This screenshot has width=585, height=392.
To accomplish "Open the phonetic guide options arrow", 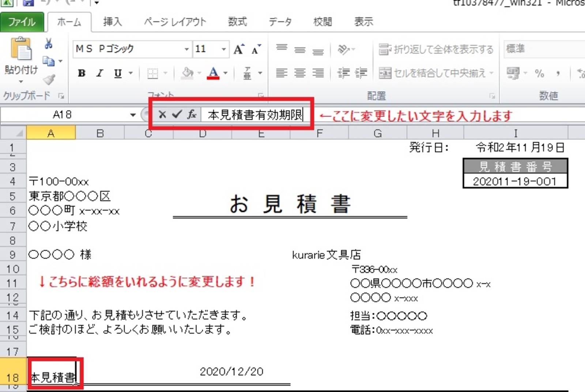I will coord(260,73).
